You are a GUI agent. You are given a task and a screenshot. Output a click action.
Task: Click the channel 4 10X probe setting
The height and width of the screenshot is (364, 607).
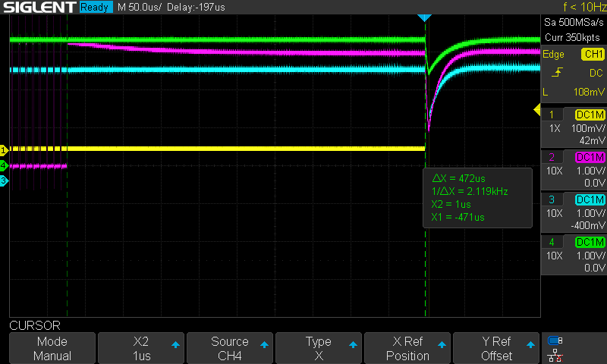click(555, 256)
